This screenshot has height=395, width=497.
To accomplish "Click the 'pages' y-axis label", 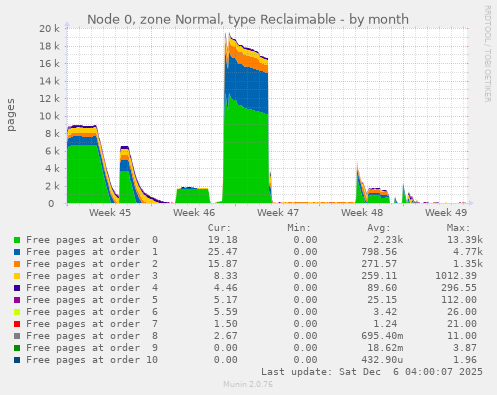I will coord(11,115).
